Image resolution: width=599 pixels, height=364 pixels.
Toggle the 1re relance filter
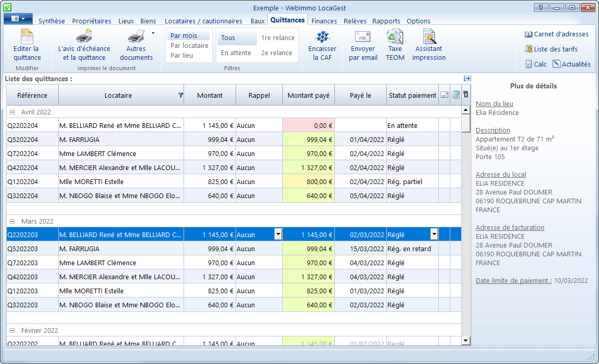(278, 38)
